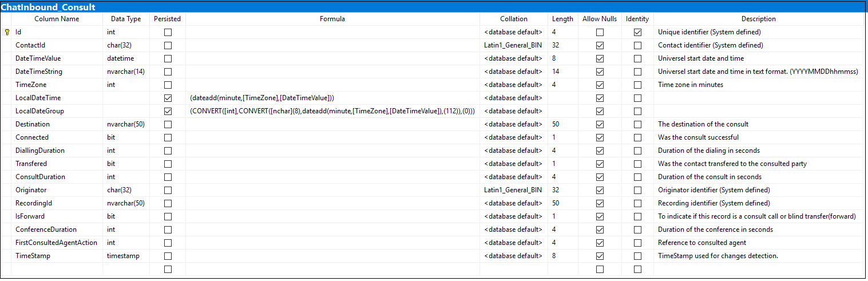Select the nvarchar(14) data type cell
This screenshot has height=281, width=868.
pos(127,72)
